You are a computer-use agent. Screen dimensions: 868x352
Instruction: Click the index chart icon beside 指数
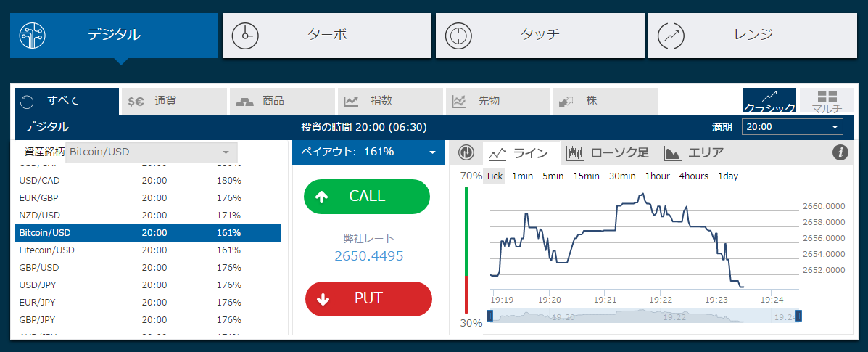click(x=351, y=102)
